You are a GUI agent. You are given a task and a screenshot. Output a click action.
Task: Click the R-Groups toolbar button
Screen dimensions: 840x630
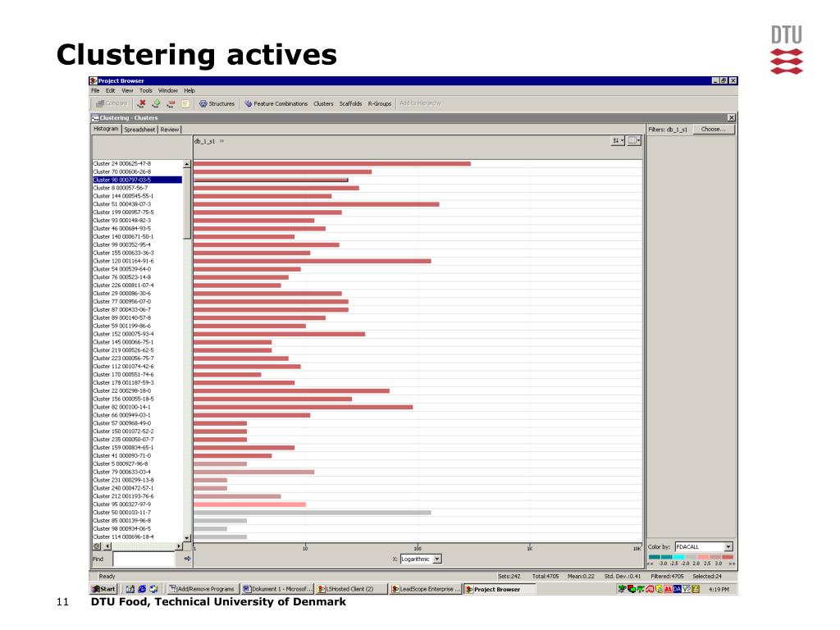tap(379, 103)
